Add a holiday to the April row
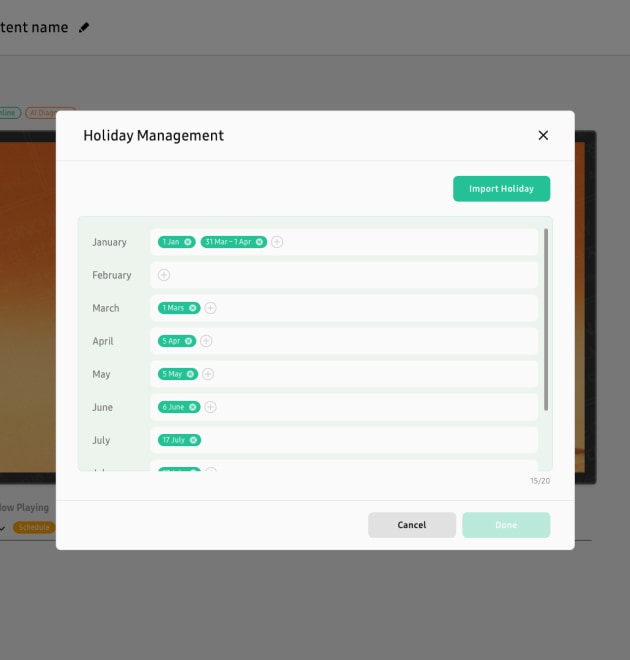Image resolution: width=630 pixels, height=660 pixels. 206,341
